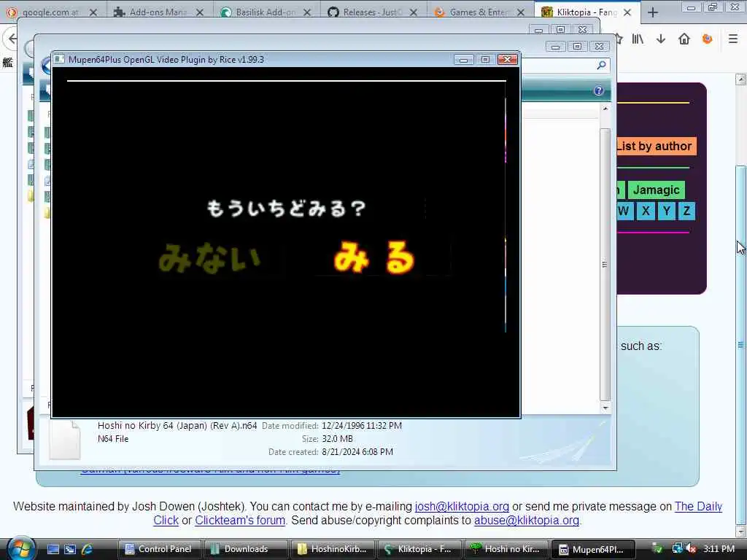747x560 pixels.
Task: Launch Internet Explorer from quick launch
Action: click(x=88, y=549)
